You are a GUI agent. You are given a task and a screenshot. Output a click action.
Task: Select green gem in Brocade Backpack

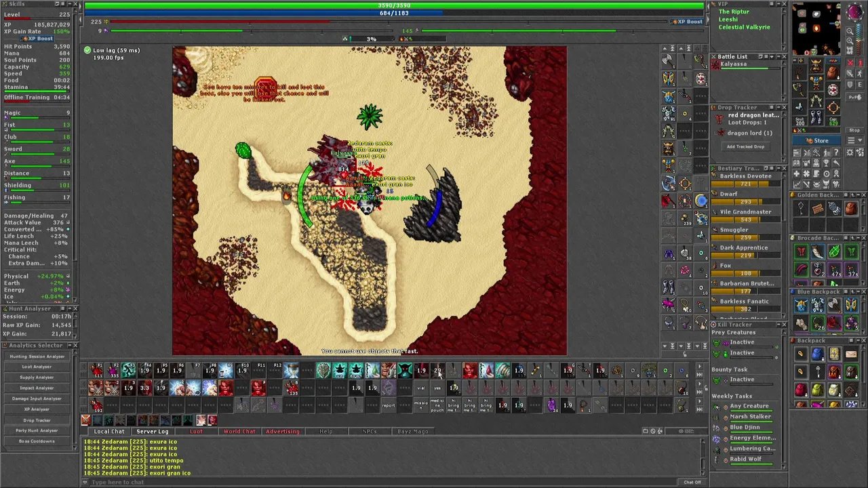click(834, 251)
